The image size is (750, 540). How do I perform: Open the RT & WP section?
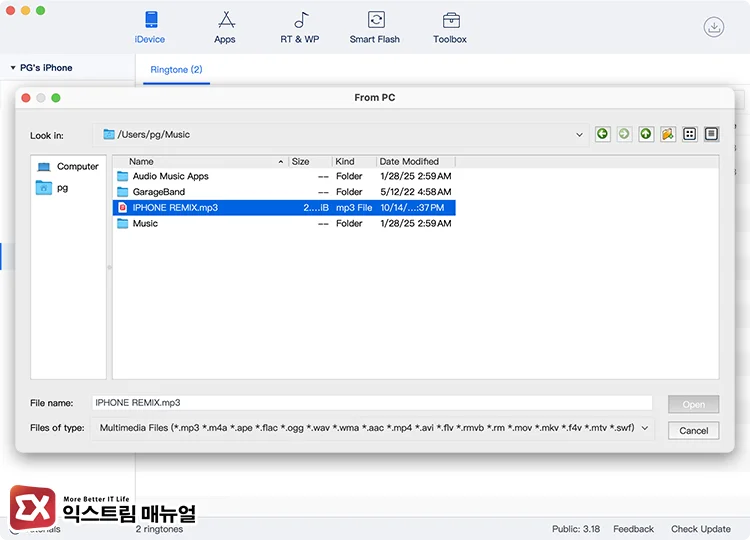(300, 27)
